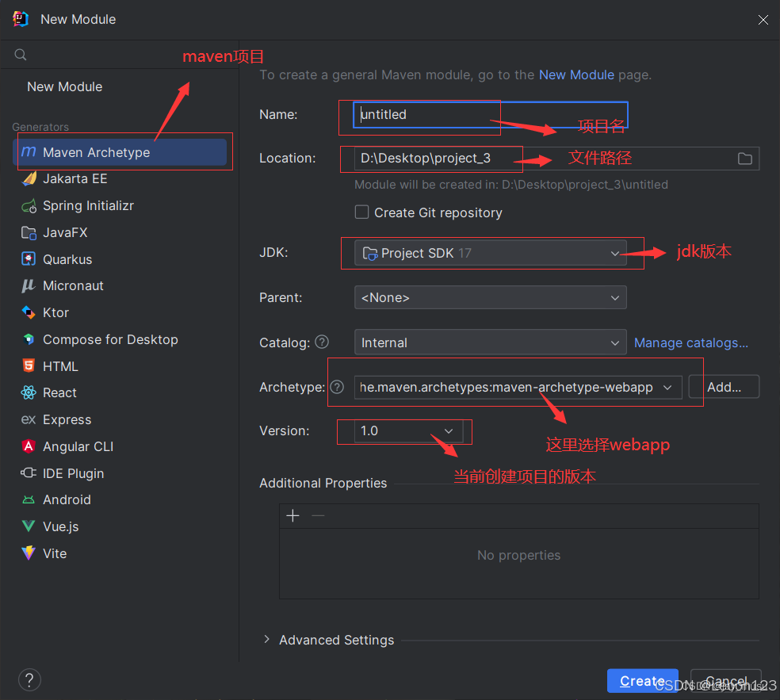Click the Jakarta EE sail icon

point(29,178)
